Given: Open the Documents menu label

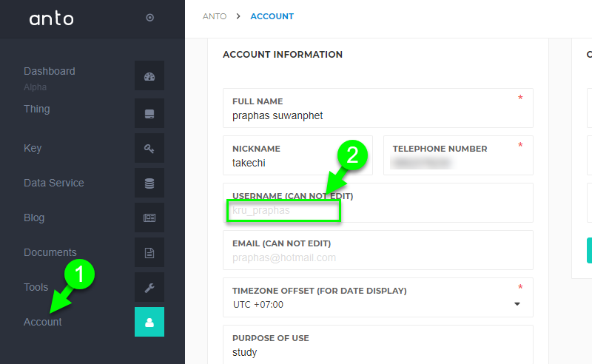Looking at the screenshot, I should click(50, 252).
